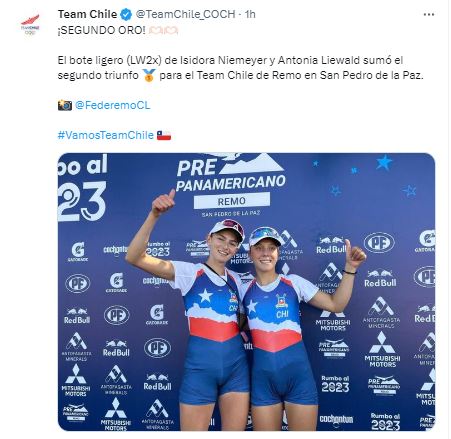The image size is (451, 439).
Task: Click the blue verified badge icon
Action: point(126,14)
